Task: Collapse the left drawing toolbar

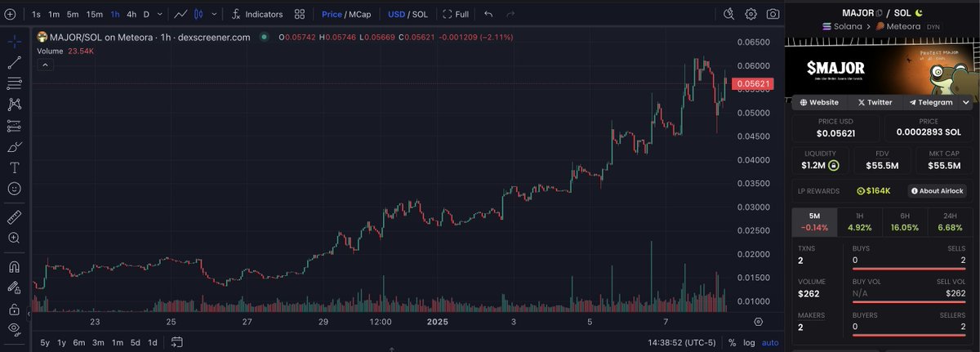Action: coord(30,312)
